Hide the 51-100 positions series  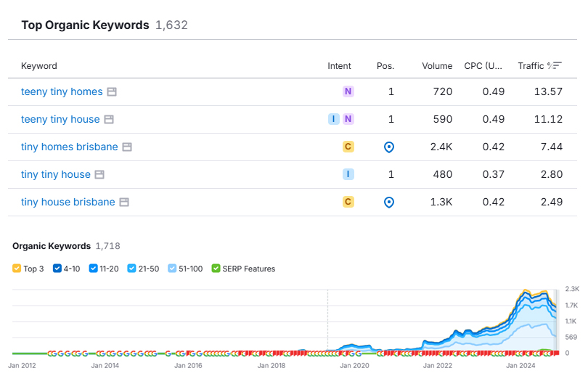coord(172,269)
